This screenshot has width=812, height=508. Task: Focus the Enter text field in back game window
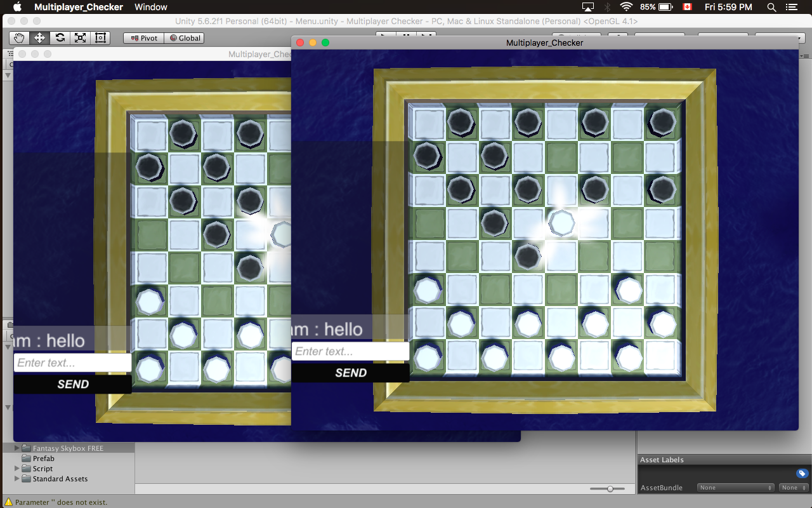coord(72,363)
